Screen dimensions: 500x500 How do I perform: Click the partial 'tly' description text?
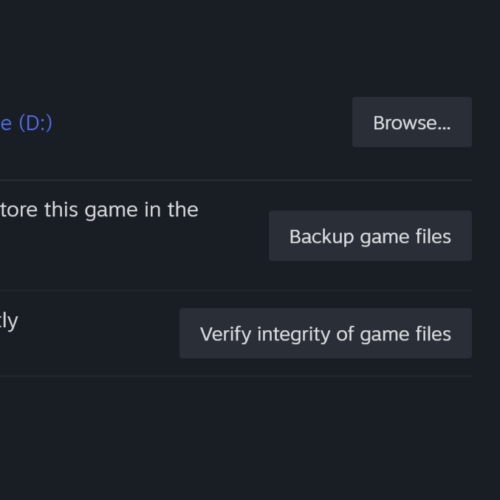(x=9, y=322)
